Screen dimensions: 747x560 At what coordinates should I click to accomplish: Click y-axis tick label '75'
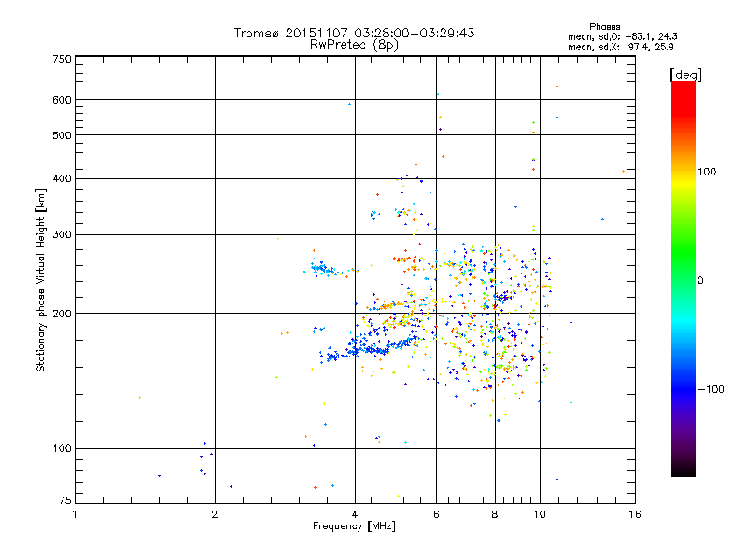[65, 500]
